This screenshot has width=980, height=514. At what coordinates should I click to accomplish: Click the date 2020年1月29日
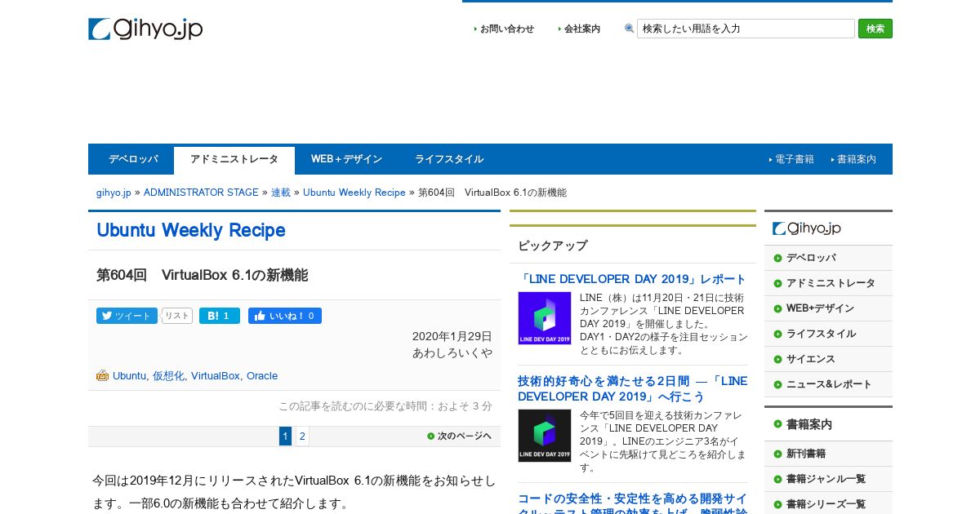(452, 336)
